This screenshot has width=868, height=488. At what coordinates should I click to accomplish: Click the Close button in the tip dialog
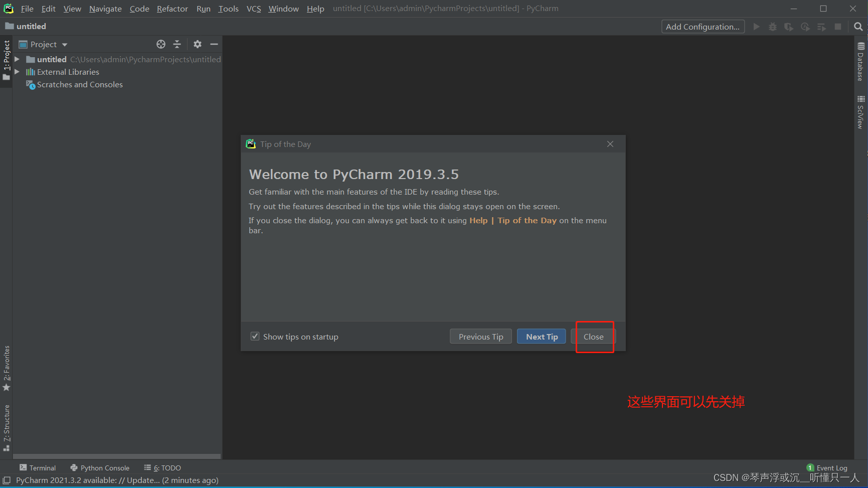click(593, 337)
